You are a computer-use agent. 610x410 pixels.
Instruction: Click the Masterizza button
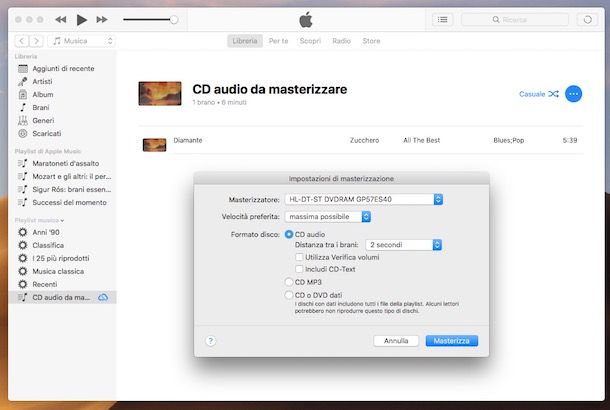452,341
